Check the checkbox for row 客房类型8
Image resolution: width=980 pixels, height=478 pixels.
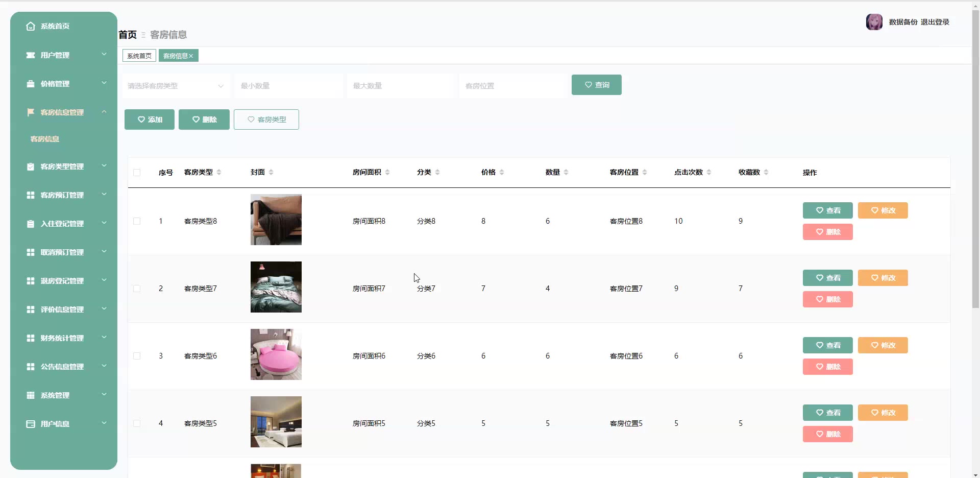pyautogui.click(x=137, y=221)
